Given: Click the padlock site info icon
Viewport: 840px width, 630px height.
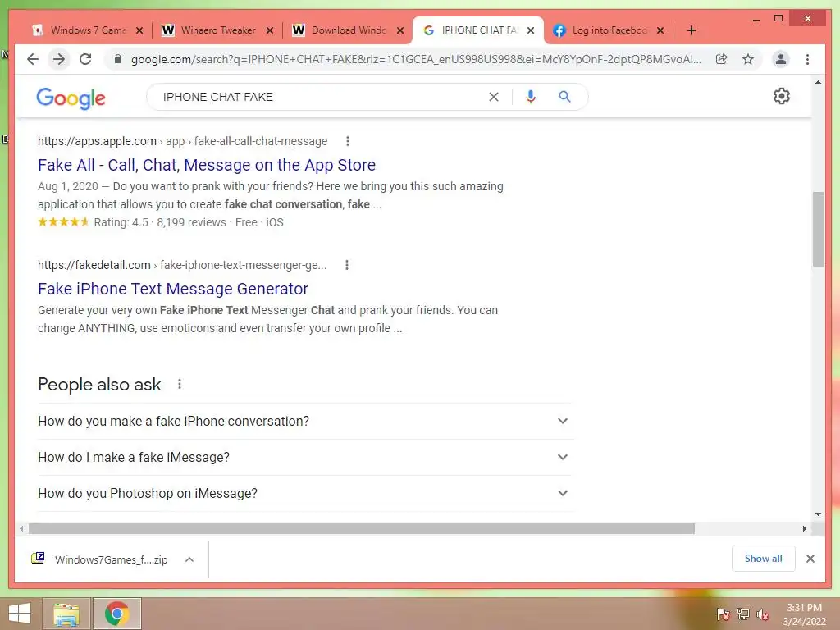Looking at the screenshot, I should [118, 59].
